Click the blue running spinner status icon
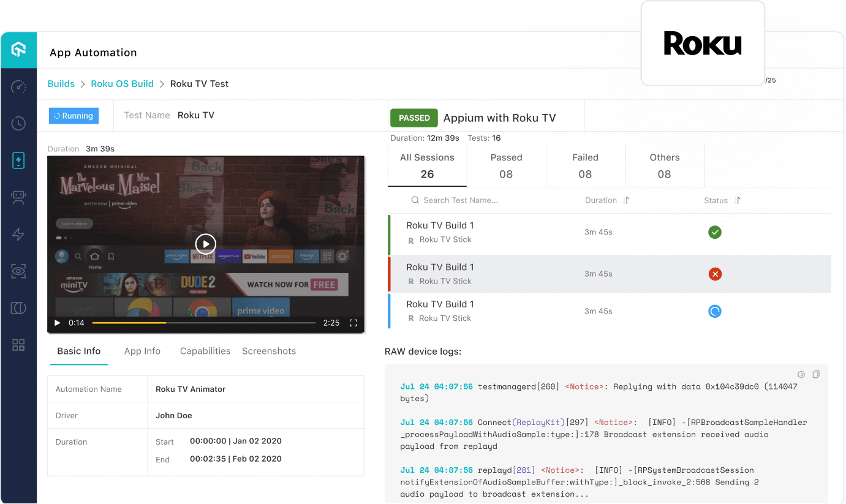The image size is (846, 504). coord(715,311)
